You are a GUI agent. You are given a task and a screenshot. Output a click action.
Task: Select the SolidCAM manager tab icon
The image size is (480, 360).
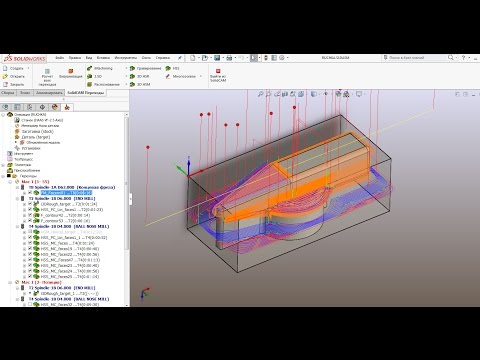pos(67,107)
